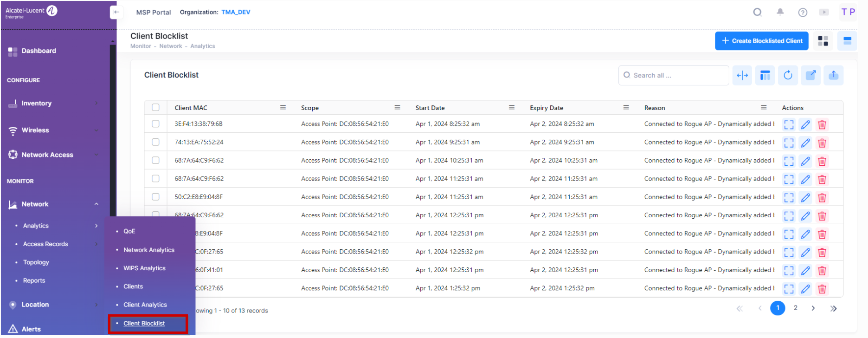Image resolution: width=868 pixels, height=338 pixels.
Task: Edit the 74:13:EA:75:52:24 blocklist entry
Action: pyautogui.click(x=805, y=143)
